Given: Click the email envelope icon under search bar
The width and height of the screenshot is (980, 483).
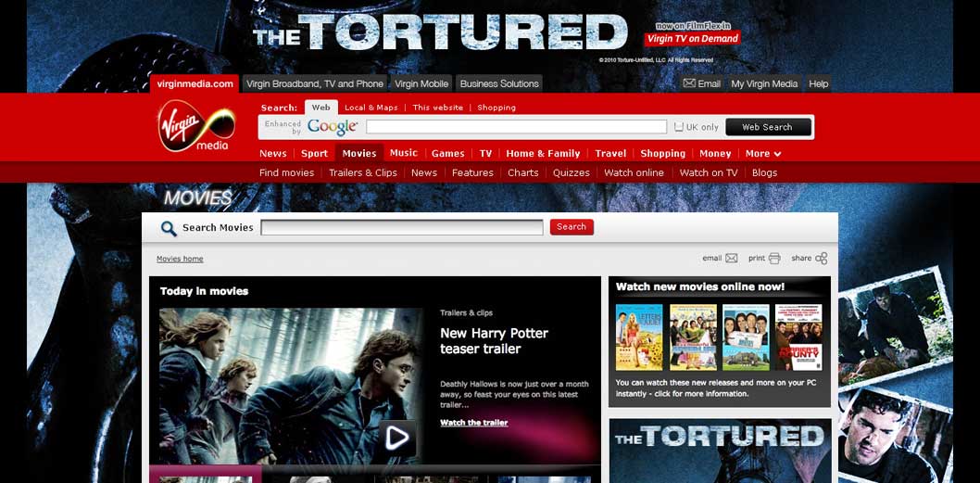Looking at the screenshot, I should (731, 259).
